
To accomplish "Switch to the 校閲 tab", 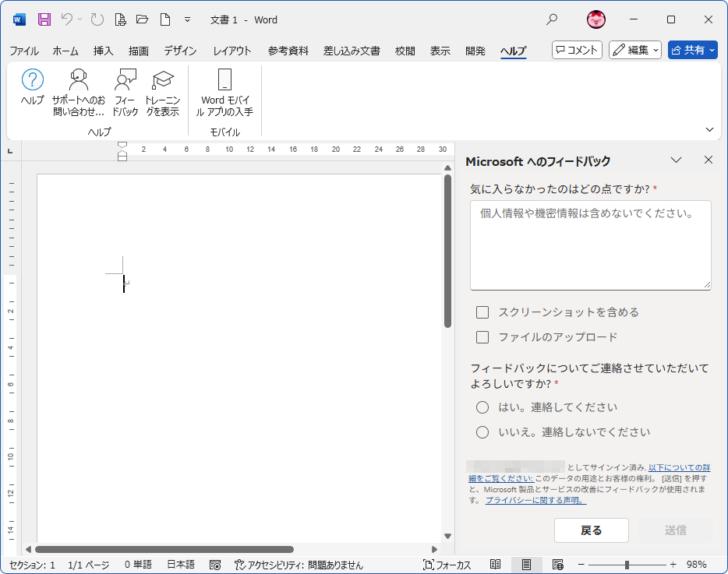I will (405, 51).
